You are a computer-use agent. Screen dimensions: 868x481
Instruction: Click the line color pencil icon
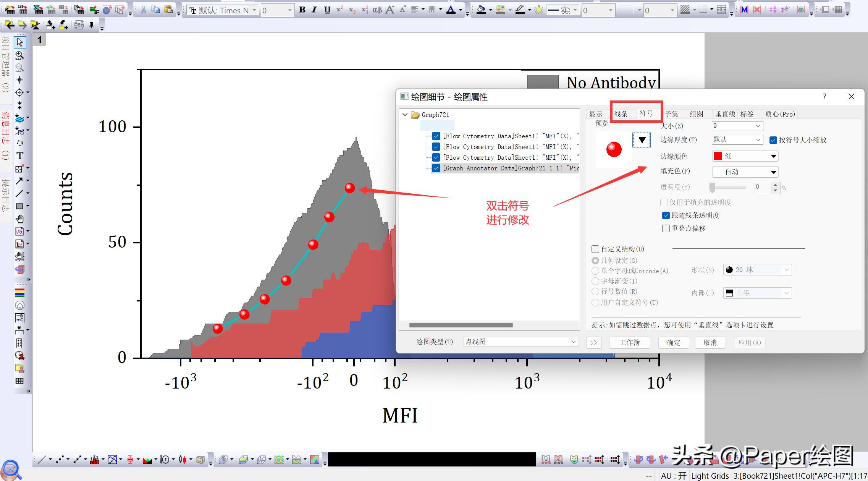(520, 10)
